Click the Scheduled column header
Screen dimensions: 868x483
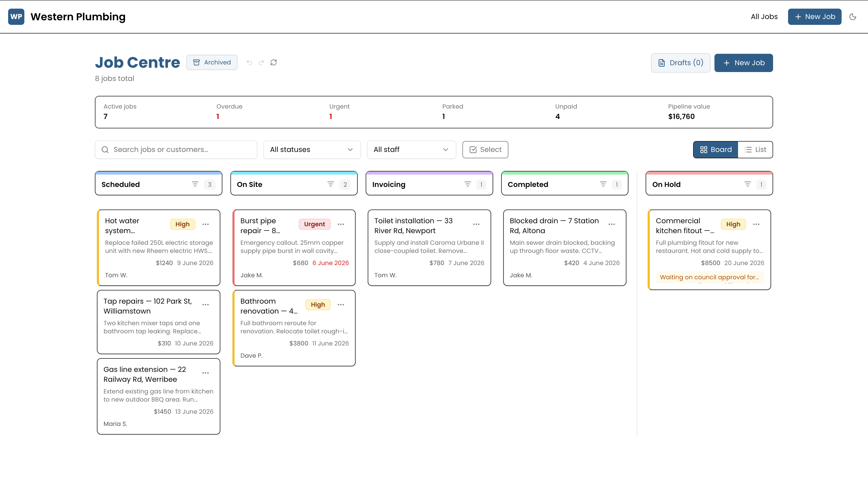[x=158, y=184]
